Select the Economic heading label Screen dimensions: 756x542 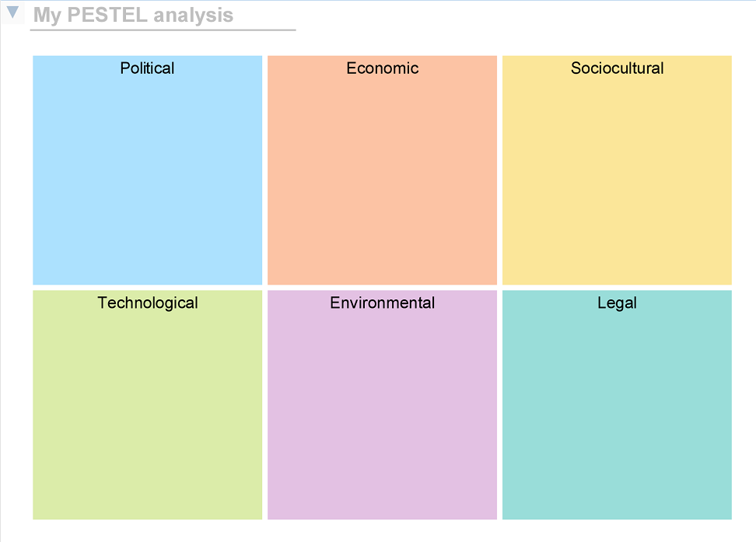(382, 68)
